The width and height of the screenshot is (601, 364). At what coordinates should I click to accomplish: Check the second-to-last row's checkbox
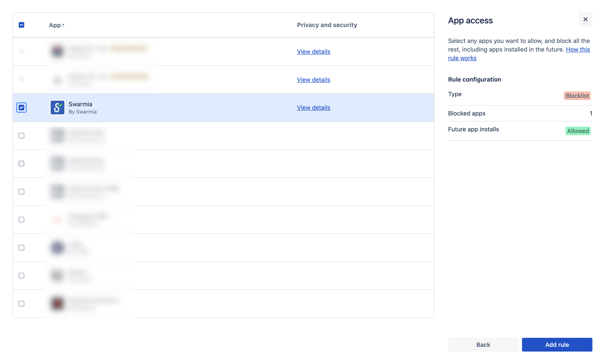[x=21, y=275]
